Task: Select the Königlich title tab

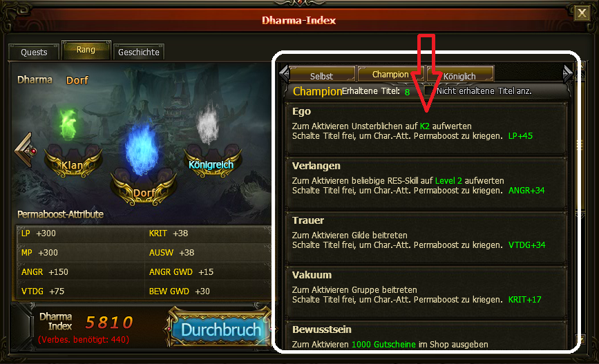Action: pos(460,74)
